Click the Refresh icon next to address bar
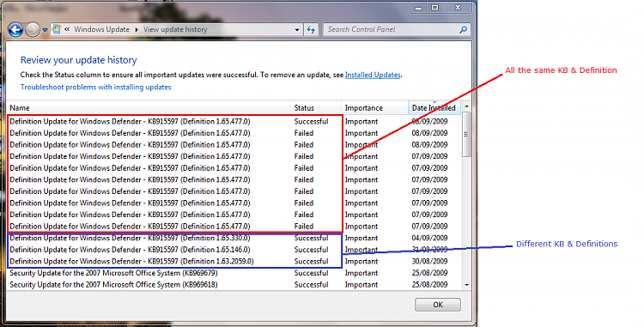This screenshot has height=327, width=644. (311, 29)
